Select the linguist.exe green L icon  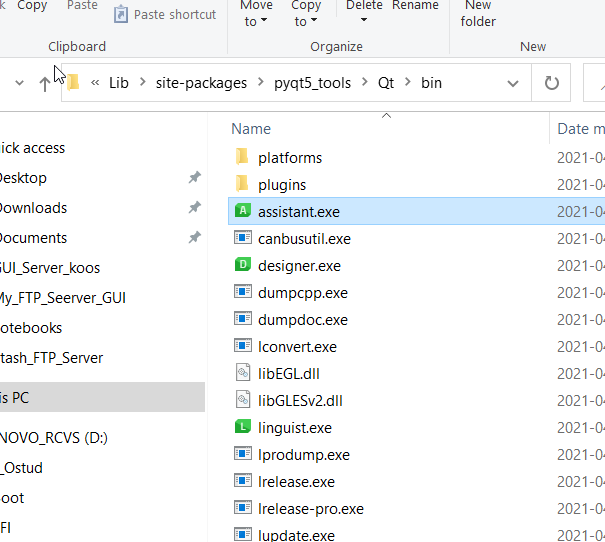click(243, 427)
